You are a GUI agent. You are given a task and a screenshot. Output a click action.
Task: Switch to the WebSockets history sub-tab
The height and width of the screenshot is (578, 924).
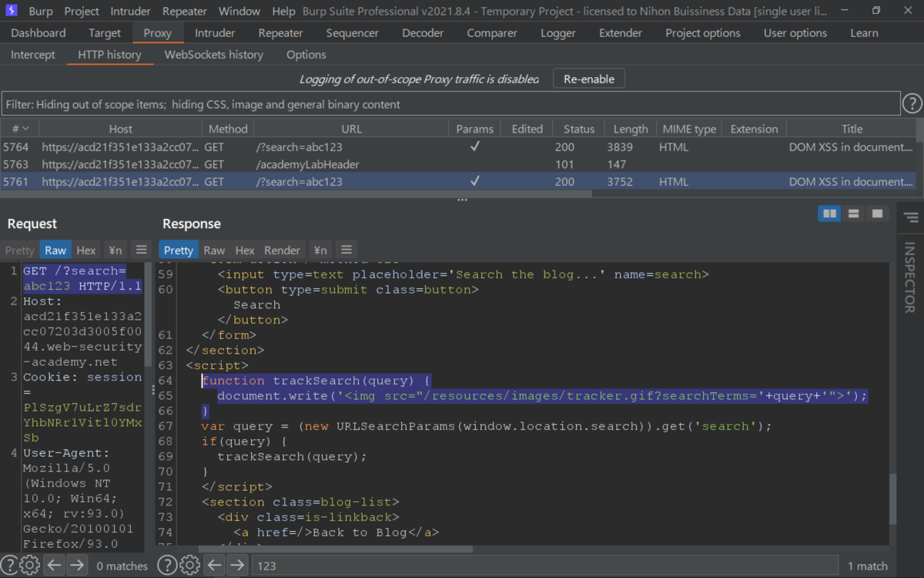coord(214,55)
